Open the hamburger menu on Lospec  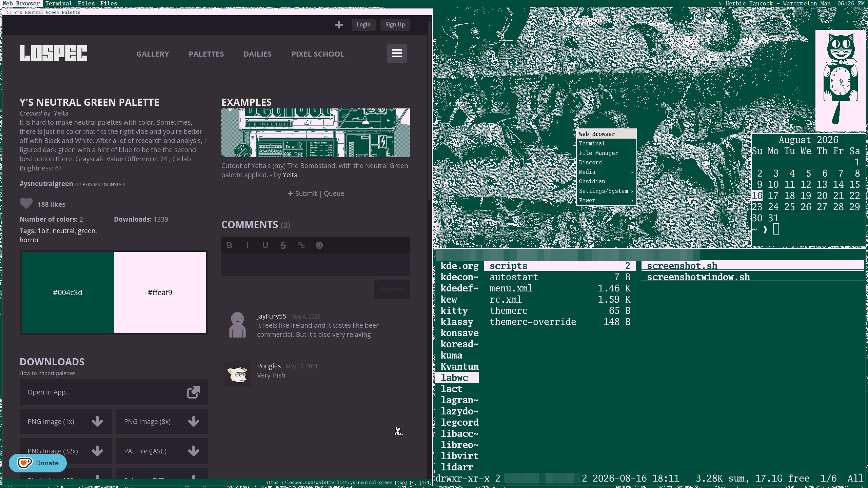pos(397,54)
